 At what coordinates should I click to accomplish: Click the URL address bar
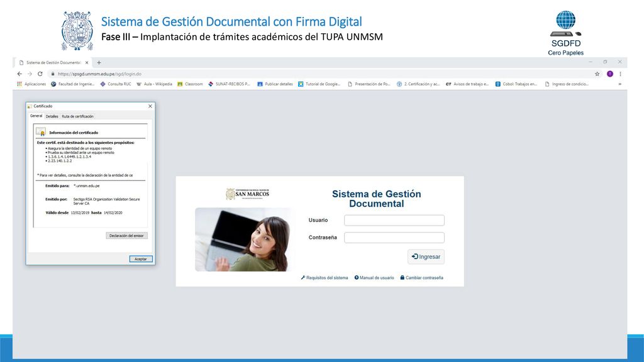(320, 74)
